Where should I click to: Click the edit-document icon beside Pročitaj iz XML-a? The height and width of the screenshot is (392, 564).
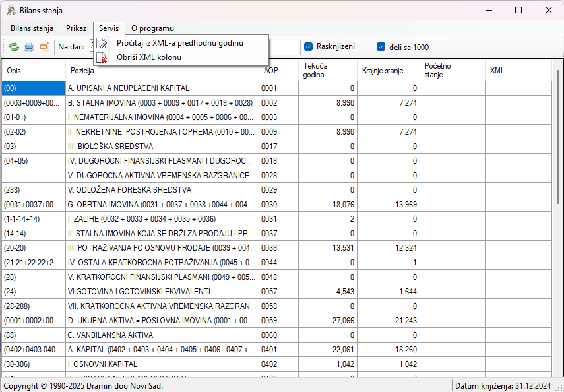pos(102,43)
